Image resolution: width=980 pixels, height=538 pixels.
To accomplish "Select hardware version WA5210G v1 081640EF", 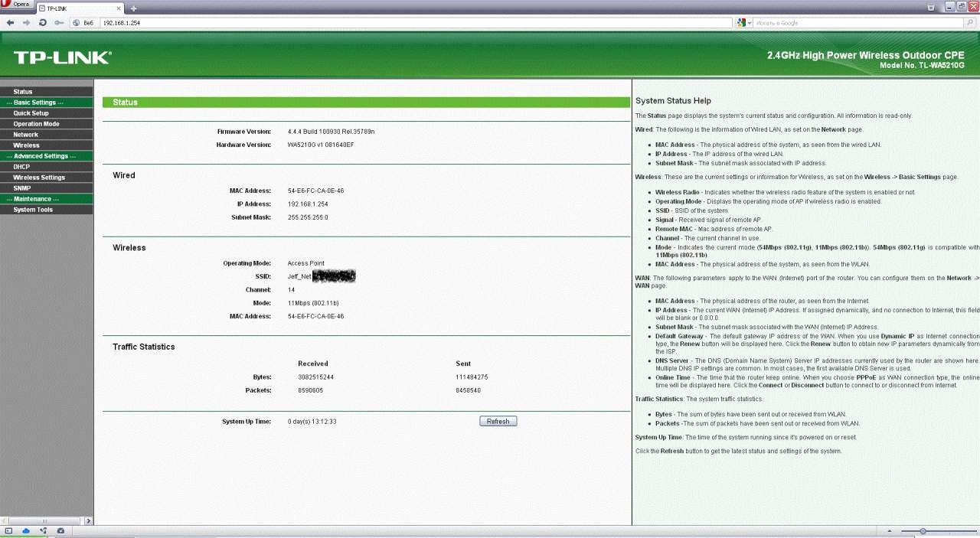I will 321,145.
